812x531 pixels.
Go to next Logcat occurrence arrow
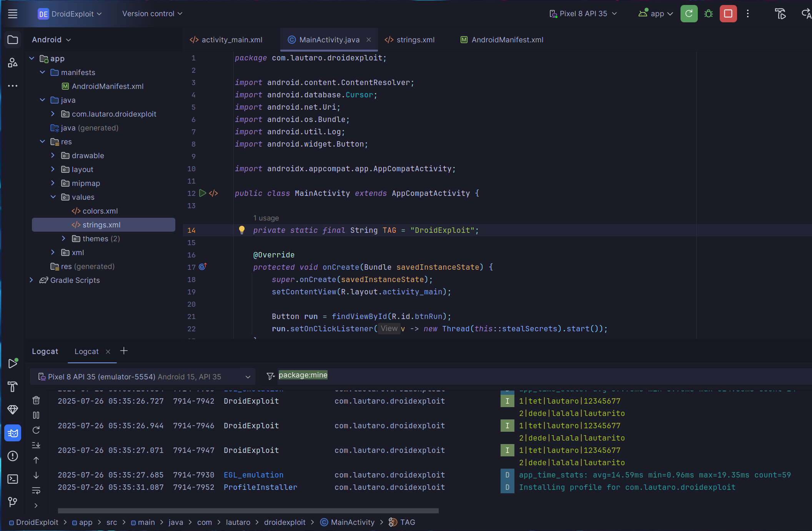coord(36,475)
